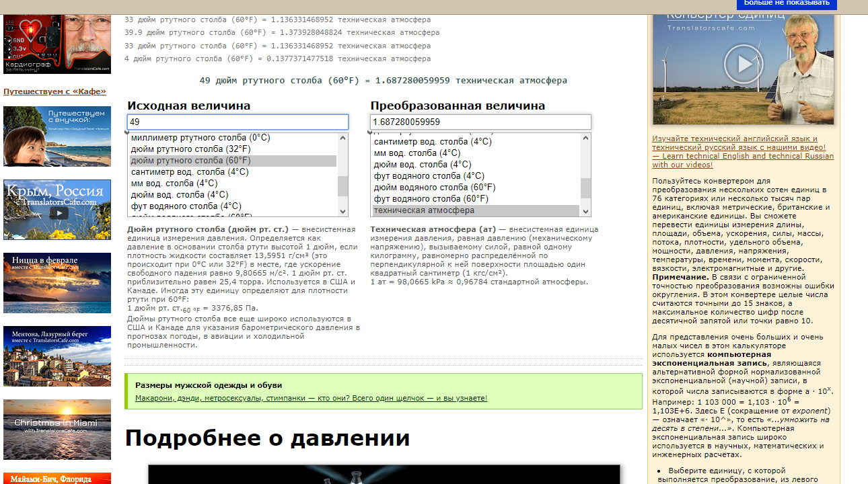The width and height of the screenshot is (868, 484).
Task: Click the 'Больше не показывать' button
Action: [787, 3]
